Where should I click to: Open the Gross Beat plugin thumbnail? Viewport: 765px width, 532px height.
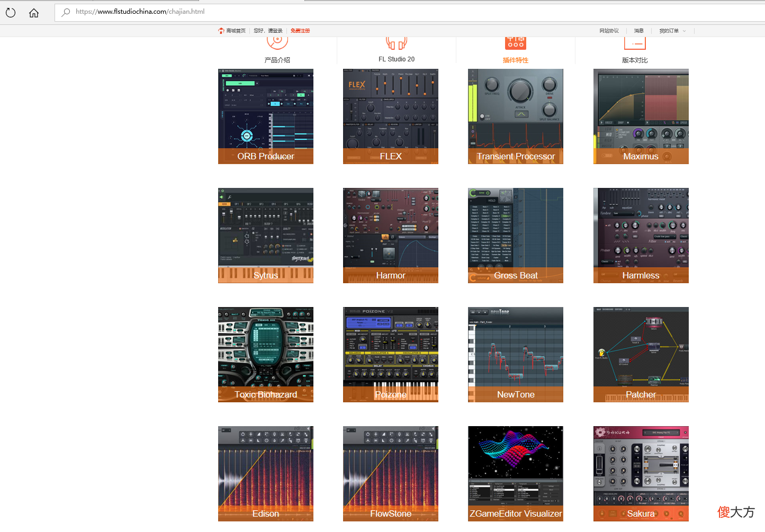[x=516, y=236]
